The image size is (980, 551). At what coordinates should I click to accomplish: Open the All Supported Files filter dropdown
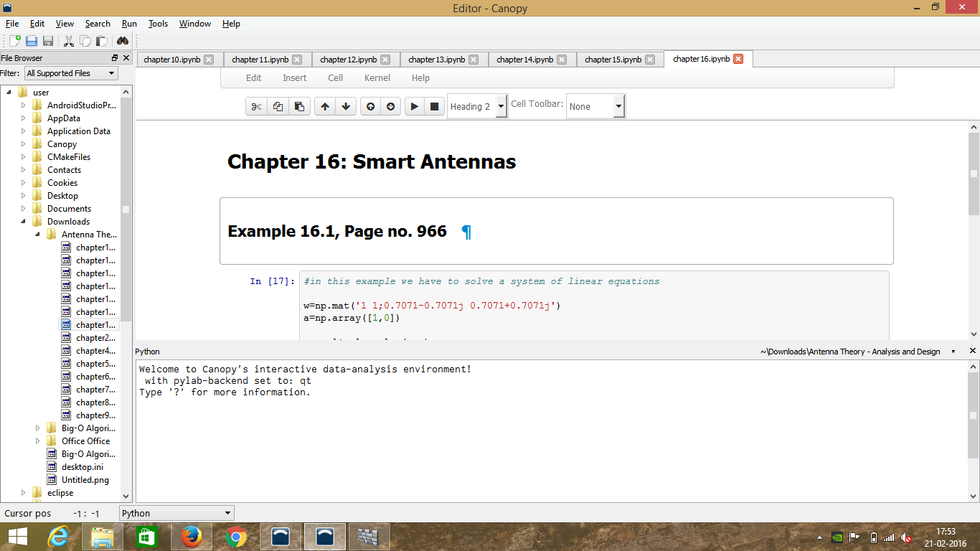[x=70, y=73]
